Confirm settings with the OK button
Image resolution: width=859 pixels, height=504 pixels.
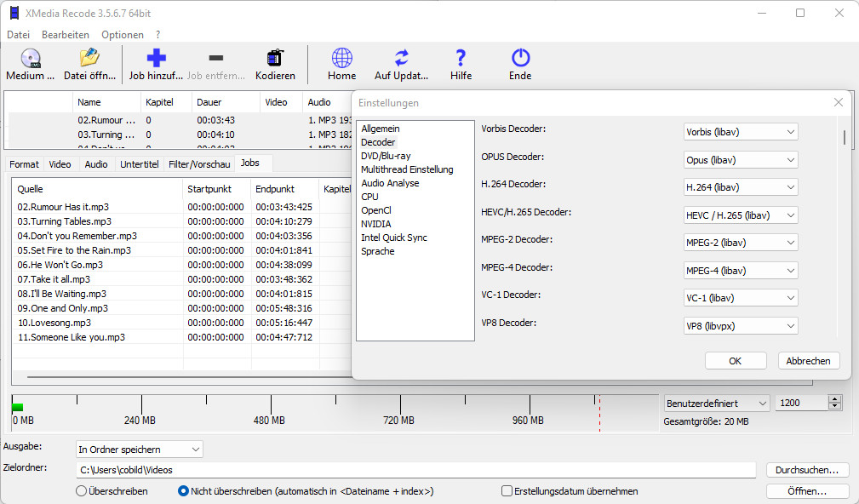pos(735,360)
